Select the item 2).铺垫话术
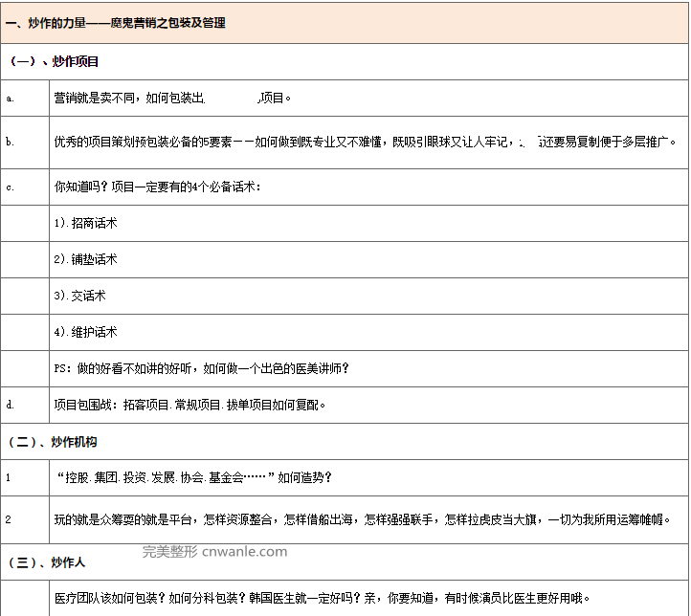The image size is (691, 616). 86,259
